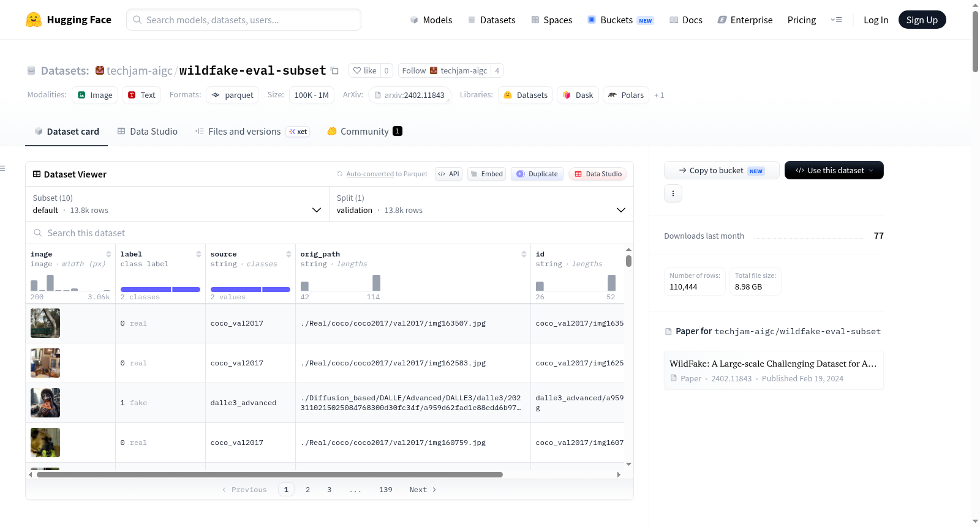Open the Pricing page
Image resolution: width=980 pixels, height=527 pixels.
[x=802, y=20]
